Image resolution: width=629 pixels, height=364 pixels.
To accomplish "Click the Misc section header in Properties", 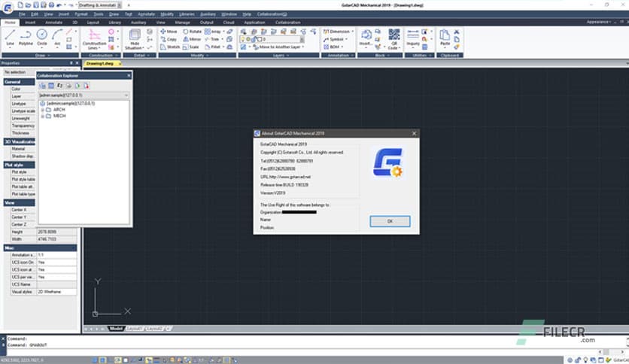I will click(40, 247).
